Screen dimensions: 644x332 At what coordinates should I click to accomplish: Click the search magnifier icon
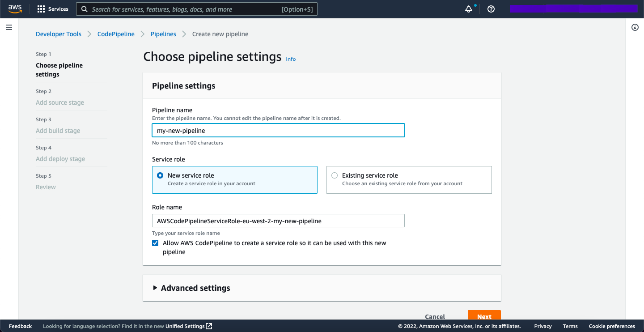(85, 9)
